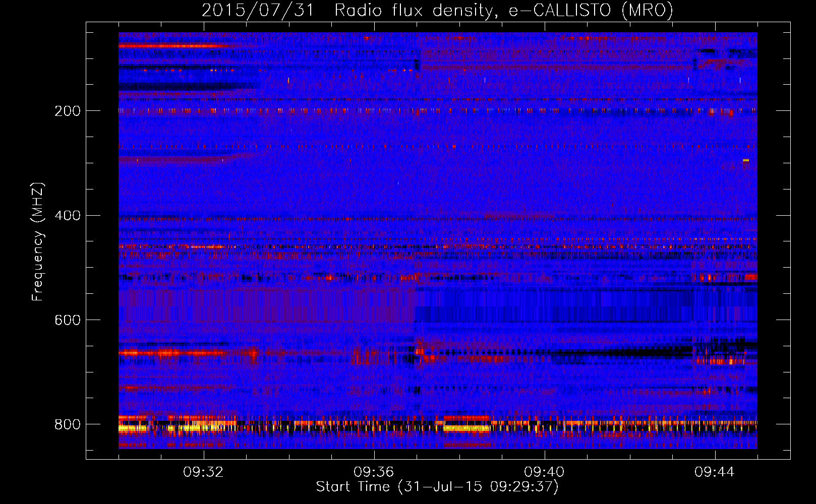Click the bright yellow burst near 800 MHz at 09:38
Viewport: 816px width, 504px height.
coord(467,428)
